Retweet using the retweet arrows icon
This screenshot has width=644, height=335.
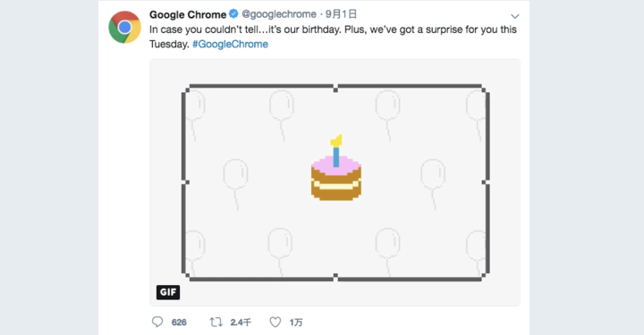tap(216, 322)
